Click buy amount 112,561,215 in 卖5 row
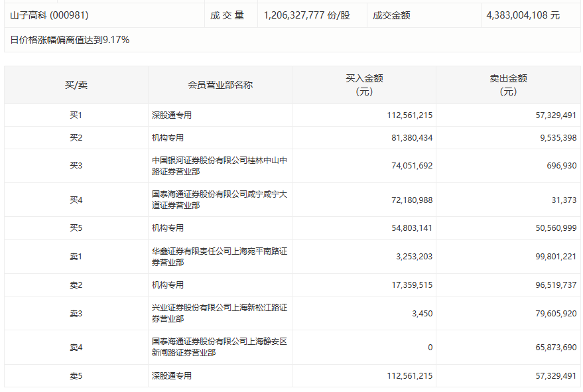Screen dimensions: 583x392 pos(410,376)
